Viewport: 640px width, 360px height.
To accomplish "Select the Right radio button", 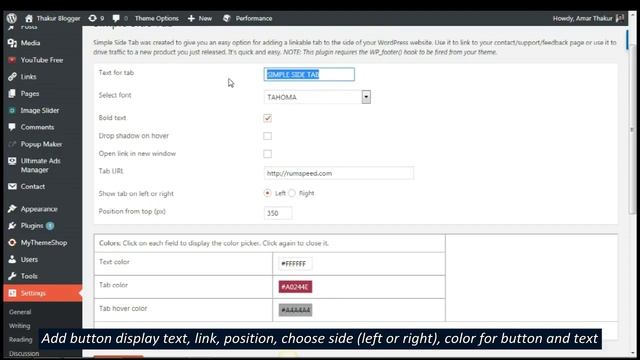I will point(292,193).
